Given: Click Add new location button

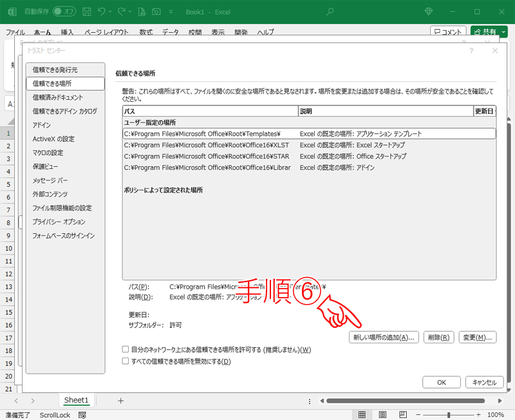Looking at the screenshot, I should 384,337.
